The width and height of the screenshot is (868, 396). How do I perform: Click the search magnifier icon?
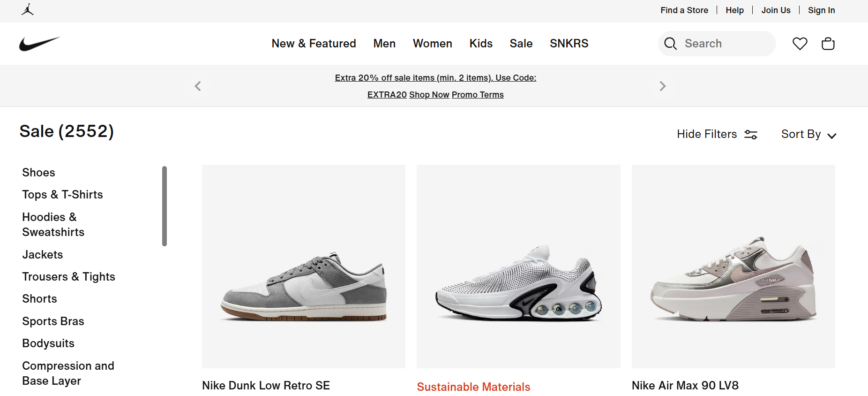click(670, 44)
